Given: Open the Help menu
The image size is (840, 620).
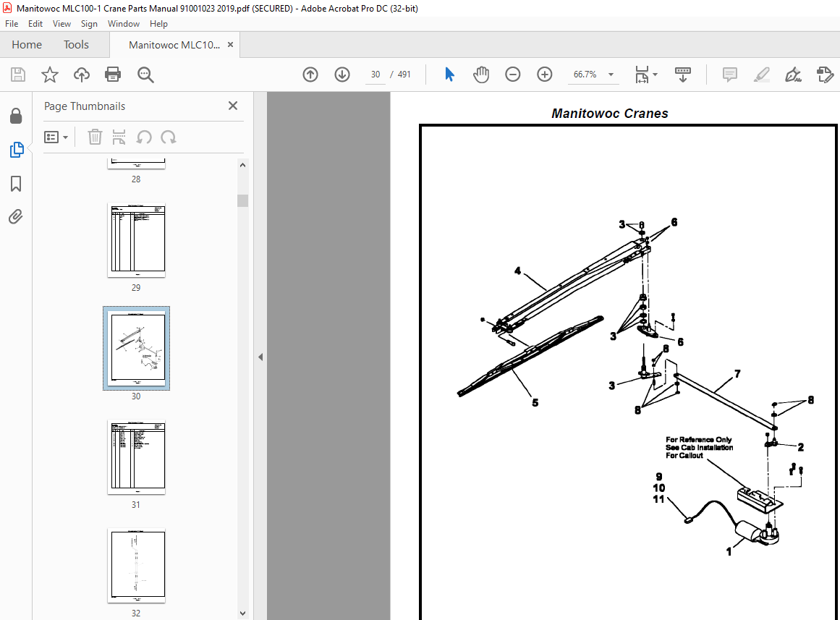Looking at the screenshot, I should pyautogui.click(x=158, y=24).
